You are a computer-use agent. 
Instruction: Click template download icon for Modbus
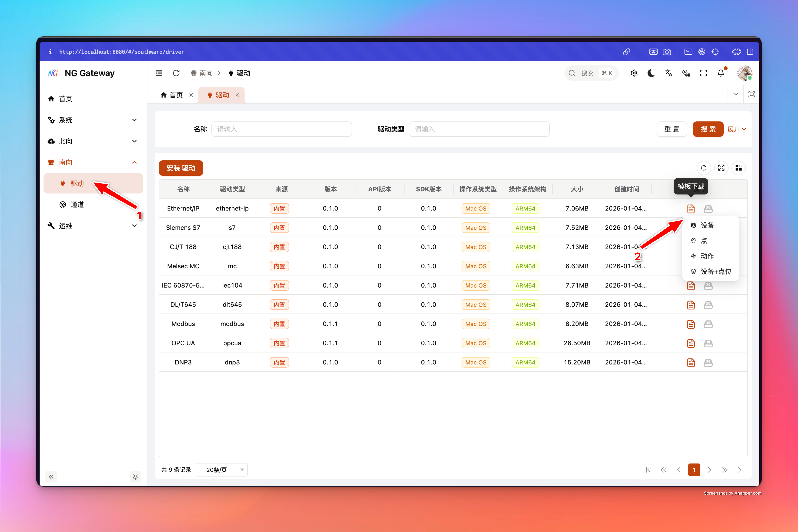coord(691,324)
